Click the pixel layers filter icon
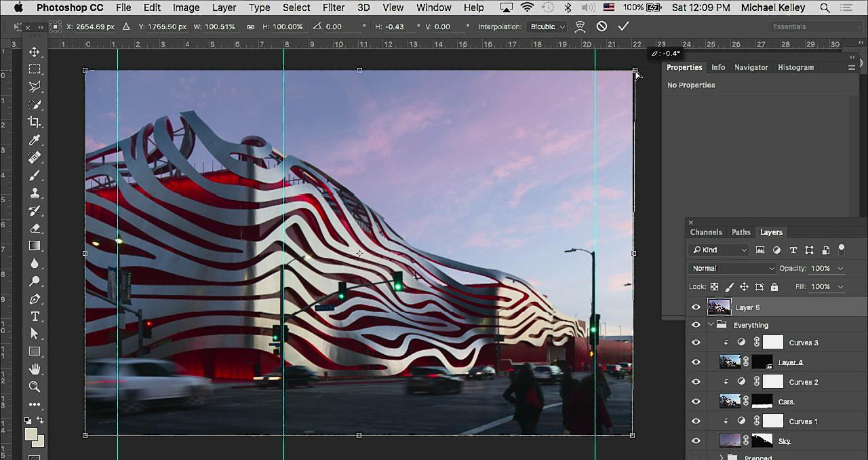868x460 pixels. pyautogui.click(x=760, y=250)
